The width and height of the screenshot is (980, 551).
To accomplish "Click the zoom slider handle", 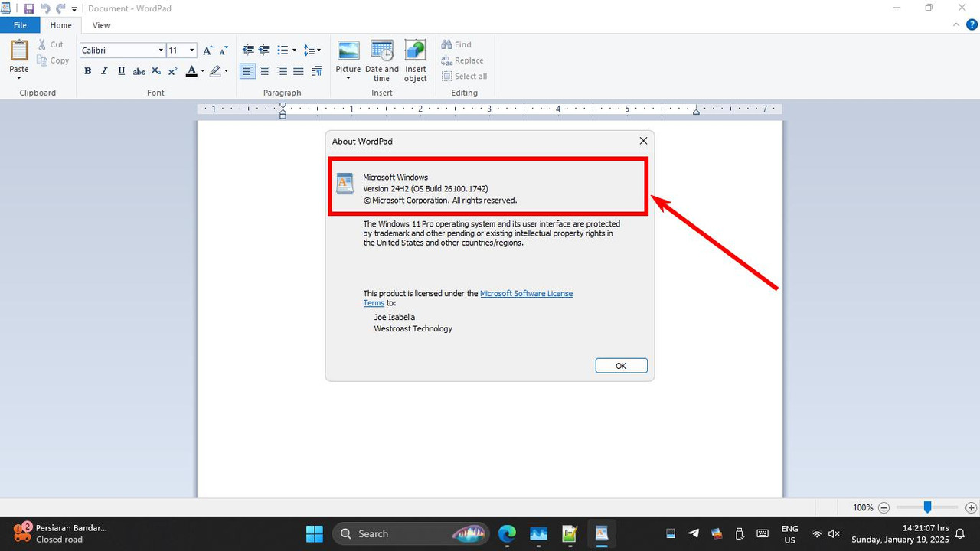I will tap(927, 507).
